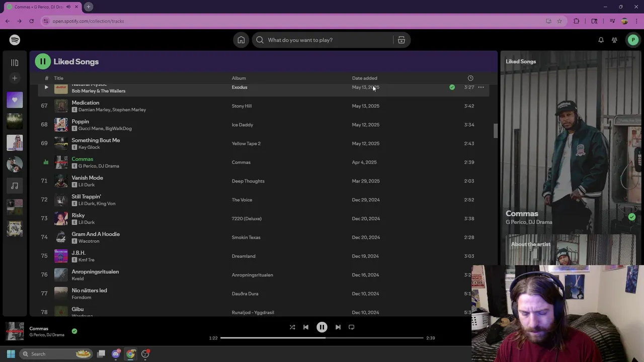Image resolution: width=644 pixels, height=362 pixels.
Task: Open Dauðra Dura album
Action: tap(245, 294)
